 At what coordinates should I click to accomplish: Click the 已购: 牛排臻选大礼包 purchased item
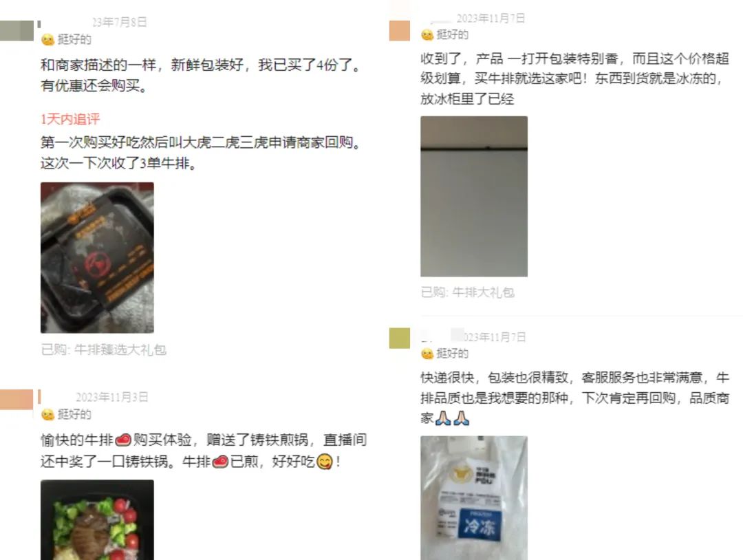[x=104, y=349]
